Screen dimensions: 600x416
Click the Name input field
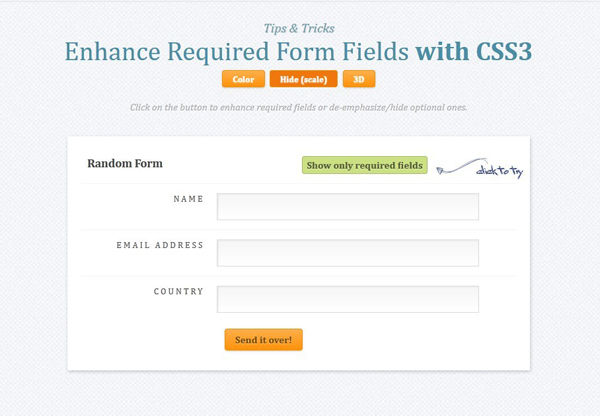tap(347, 206)
